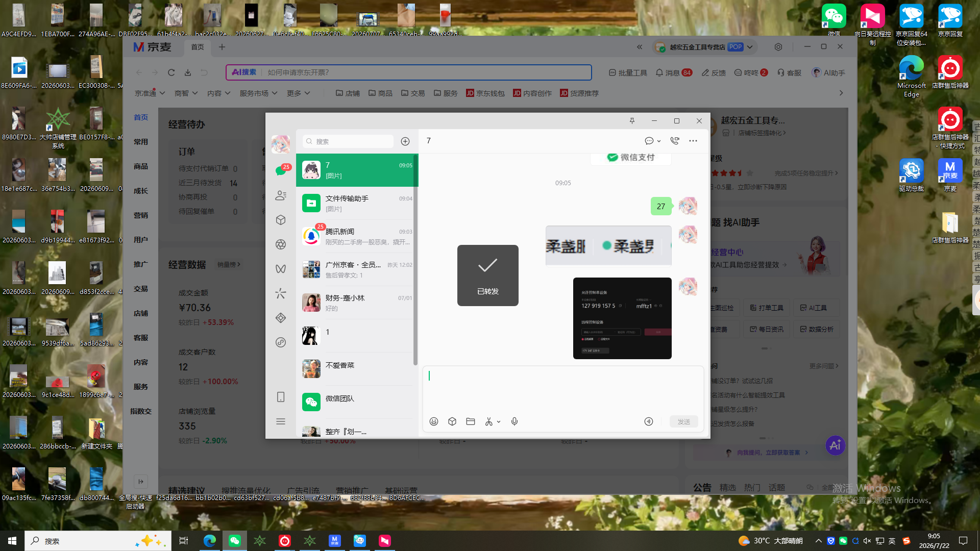Start a voice call in chat header
The image size is (980, 551).
click(675, 141)
